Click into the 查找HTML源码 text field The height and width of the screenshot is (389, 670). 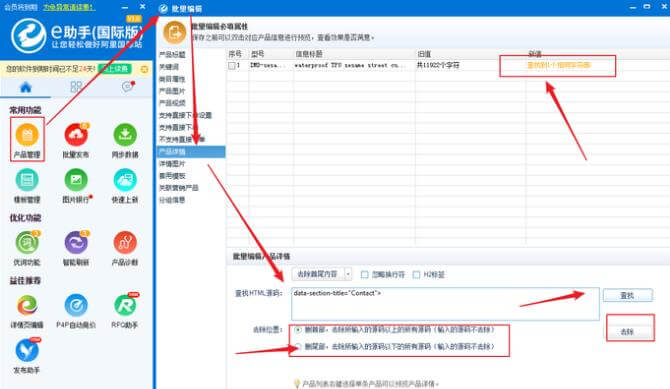(x=445, y=304)
